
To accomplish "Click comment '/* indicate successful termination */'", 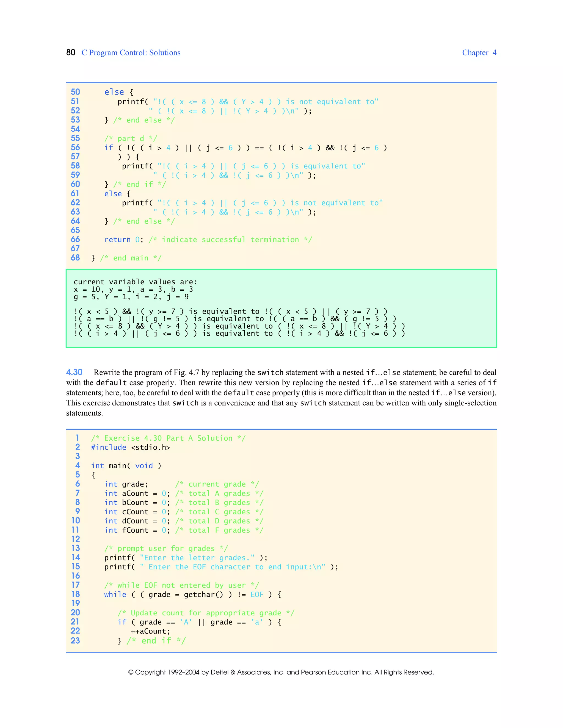I will point(230,240).
